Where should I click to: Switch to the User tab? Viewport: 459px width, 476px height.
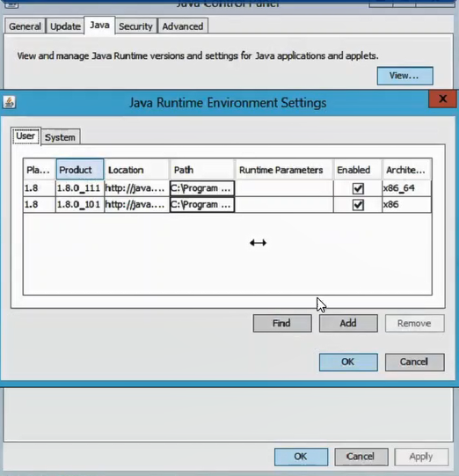click(25, 136)
